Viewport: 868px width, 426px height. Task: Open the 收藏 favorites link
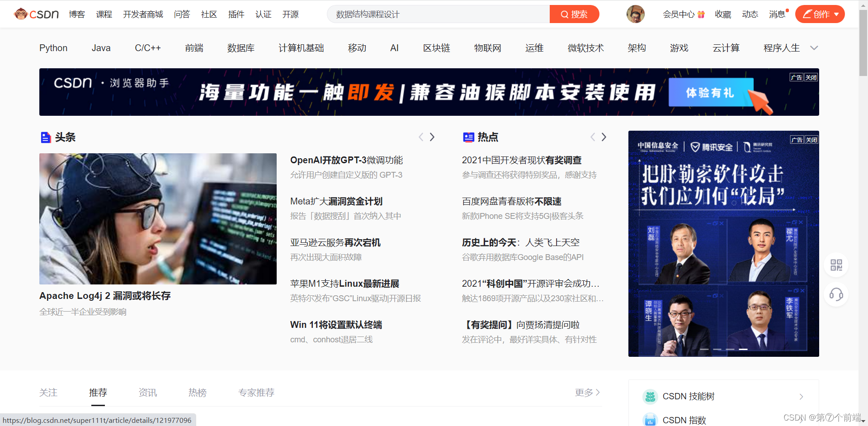click(723, 14)
